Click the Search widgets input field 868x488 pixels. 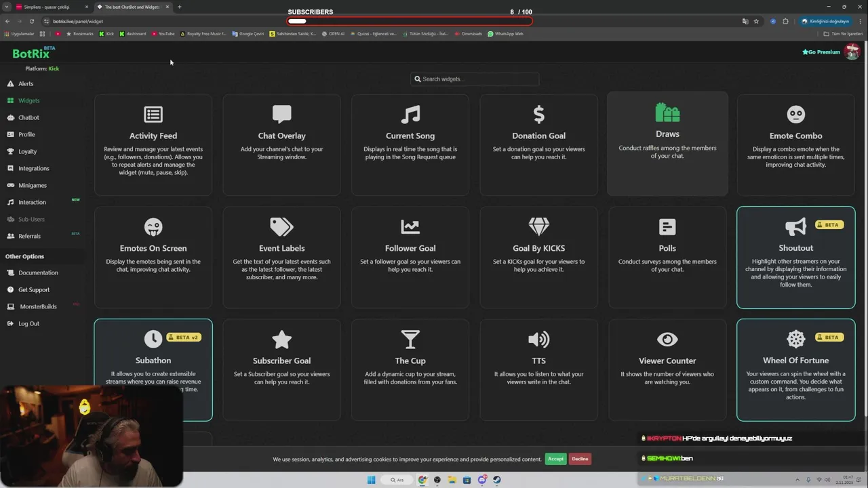475,79
